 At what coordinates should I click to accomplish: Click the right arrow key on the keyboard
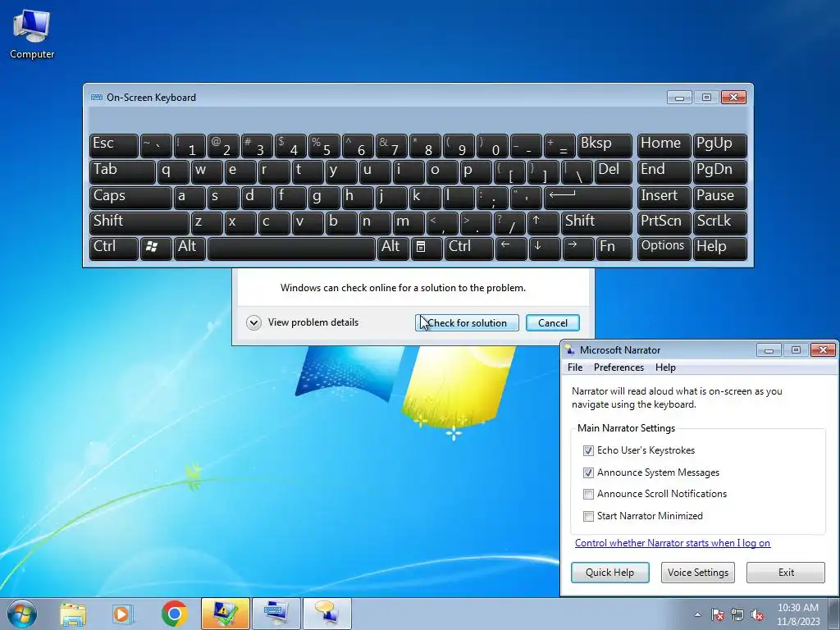[x=578, y=249]
